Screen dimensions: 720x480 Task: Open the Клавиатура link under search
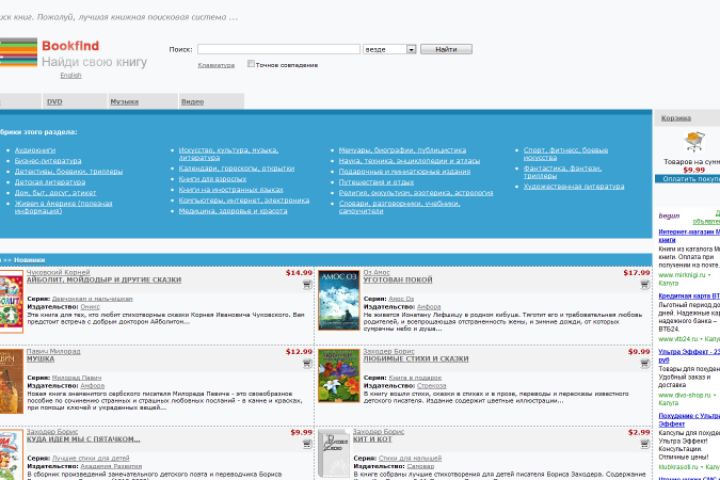point(216,65)
